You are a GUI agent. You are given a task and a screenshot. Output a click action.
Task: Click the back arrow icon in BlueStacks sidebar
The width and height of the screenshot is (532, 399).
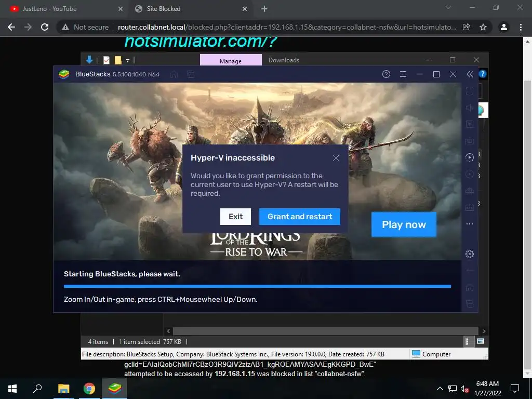470,270
